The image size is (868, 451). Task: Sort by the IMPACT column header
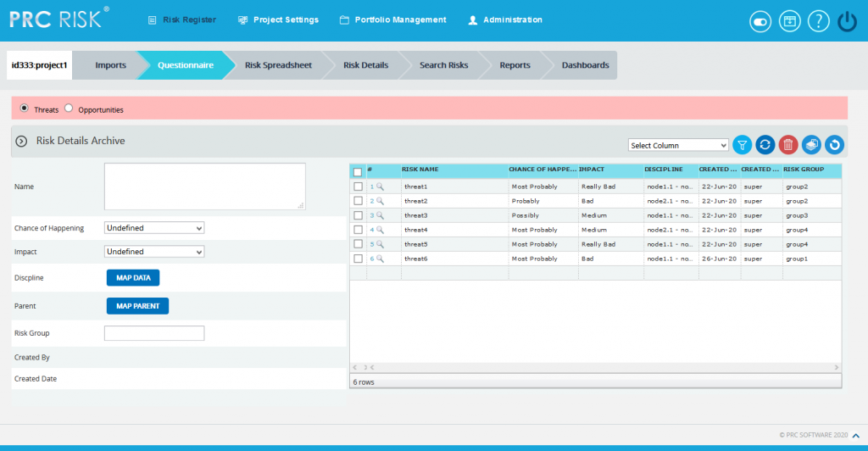pyautogui.click(x=610, y=170)
